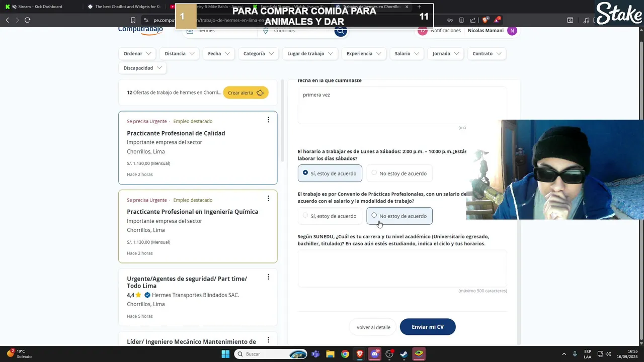
Task: Switch to the 'The best ChatBot and Widgets' tab
Action: click(126, 7)
